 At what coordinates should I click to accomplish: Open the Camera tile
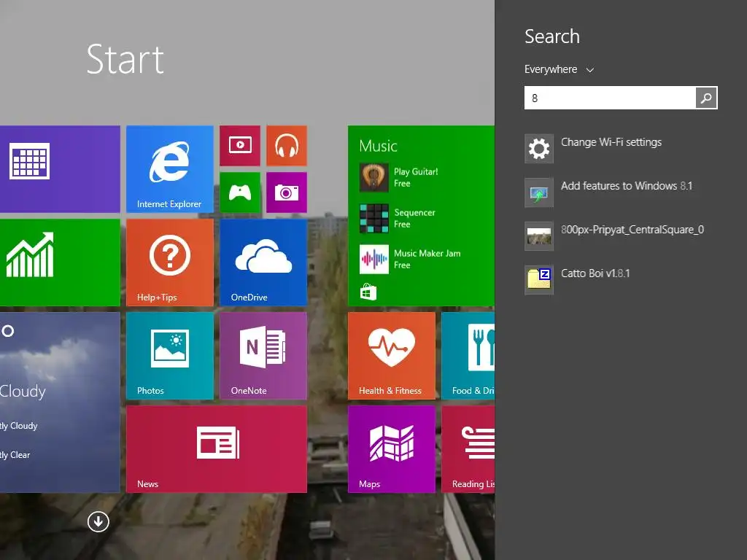(287, 192)
